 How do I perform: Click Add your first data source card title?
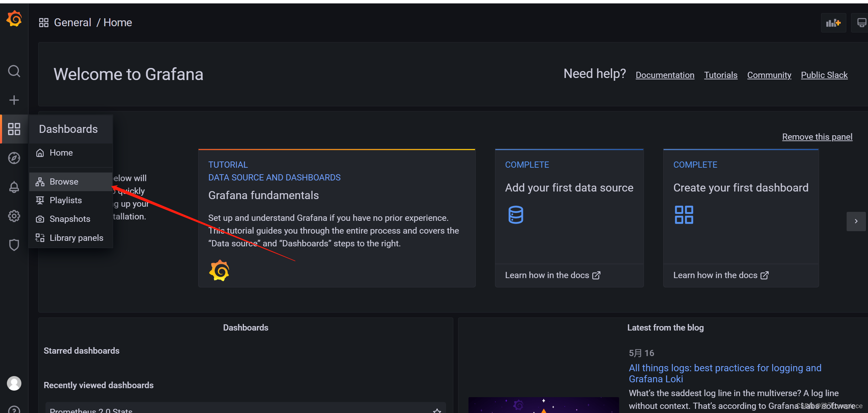(x=569, y=188)
